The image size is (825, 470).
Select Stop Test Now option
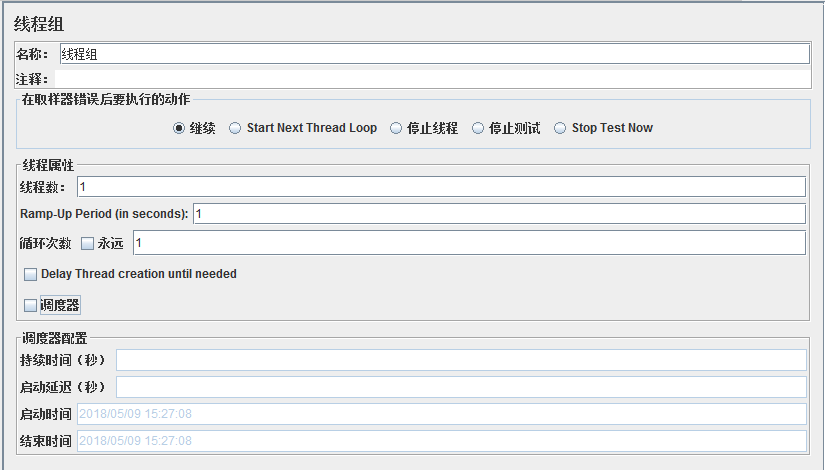click(x=560, y=128)
